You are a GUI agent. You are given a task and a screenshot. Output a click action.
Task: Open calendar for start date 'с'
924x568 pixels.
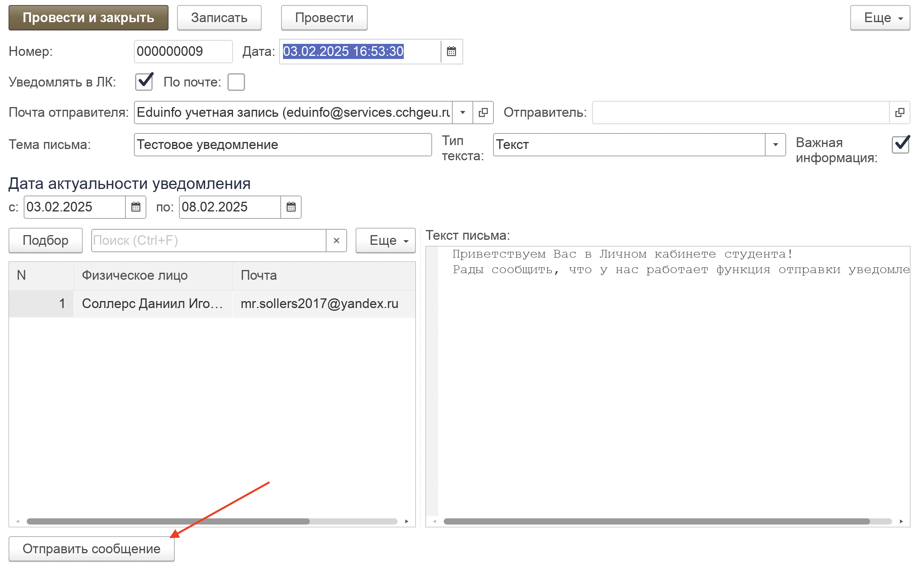coord(135,207)
